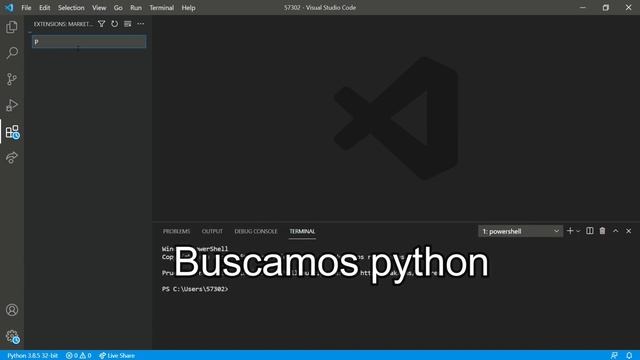Click the Extensions: Marketplace panel title
The image size is (640, 360).
(63, 24)
